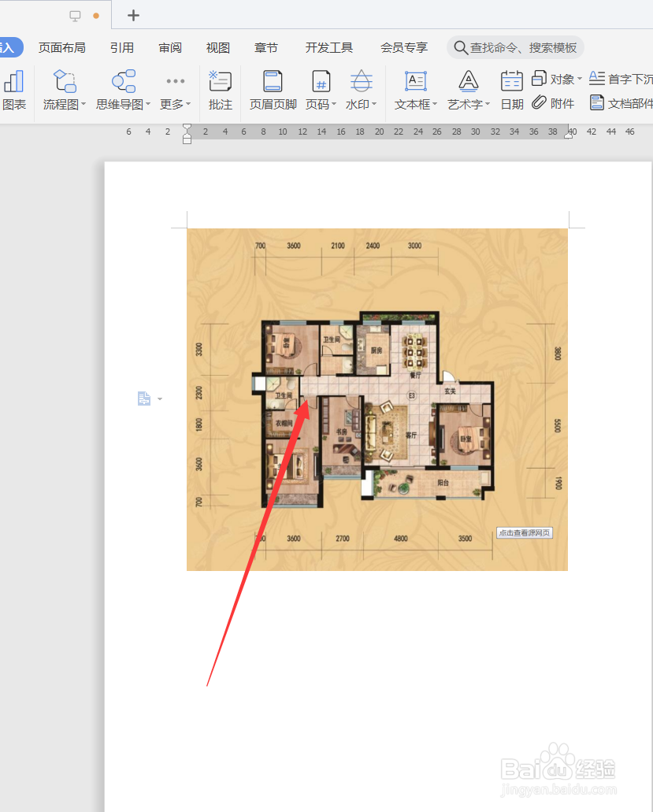Expand the Text Box (文本框) dropdown arrow

click(x=435, y=104)
